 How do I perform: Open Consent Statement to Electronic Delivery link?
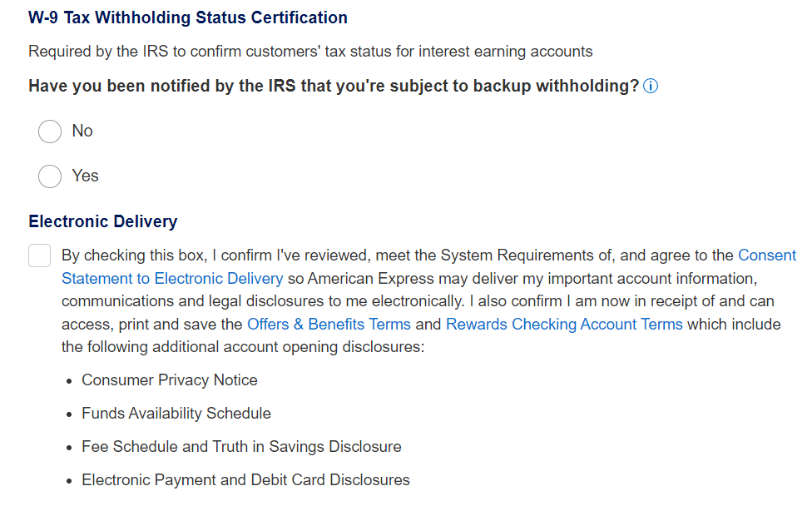coord(172,278)
